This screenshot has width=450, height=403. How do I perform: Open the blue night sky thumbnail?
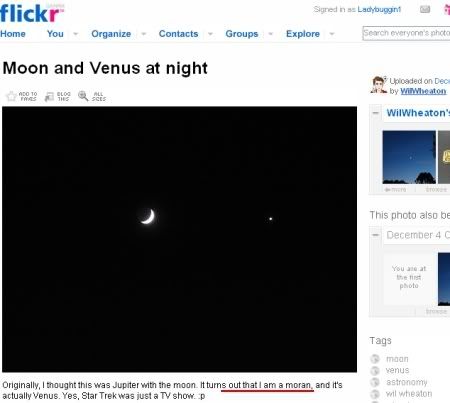(x=409, y=157)
